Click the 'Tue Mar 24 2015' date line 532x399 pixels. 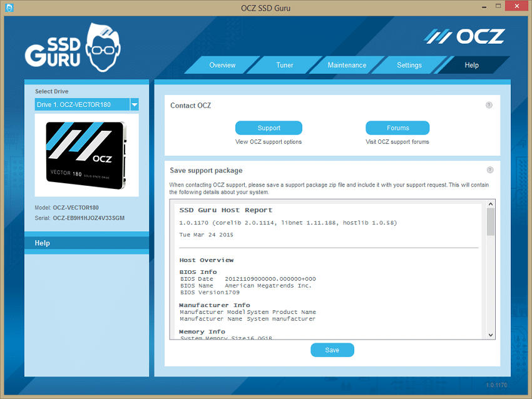pyautogui.click(x=207, y=235)
